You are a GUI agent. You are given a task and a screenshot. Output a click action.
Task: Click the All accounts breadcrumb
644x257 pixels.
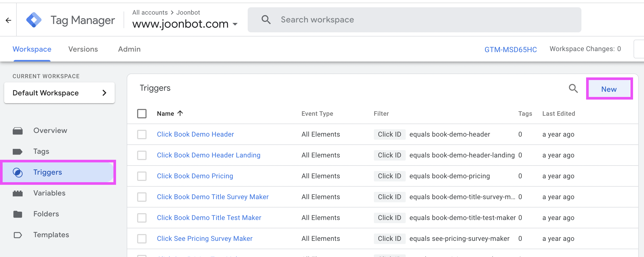point(150,13)
